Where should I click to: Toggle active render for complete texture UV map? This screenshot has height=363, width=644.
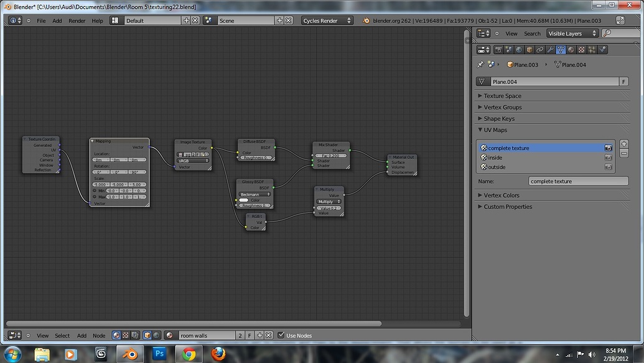(609, 148)
